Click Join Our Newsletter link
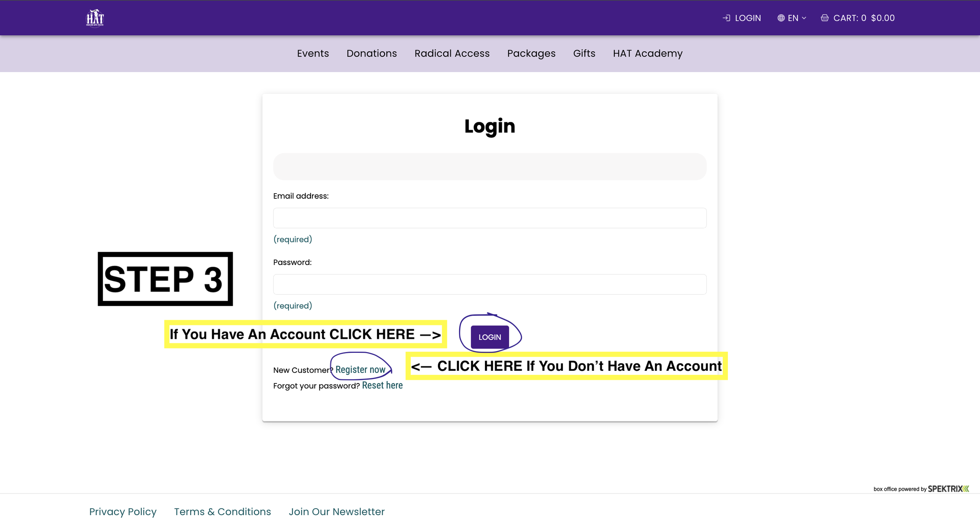The image size is (980, 530). (x=336, y=512)
